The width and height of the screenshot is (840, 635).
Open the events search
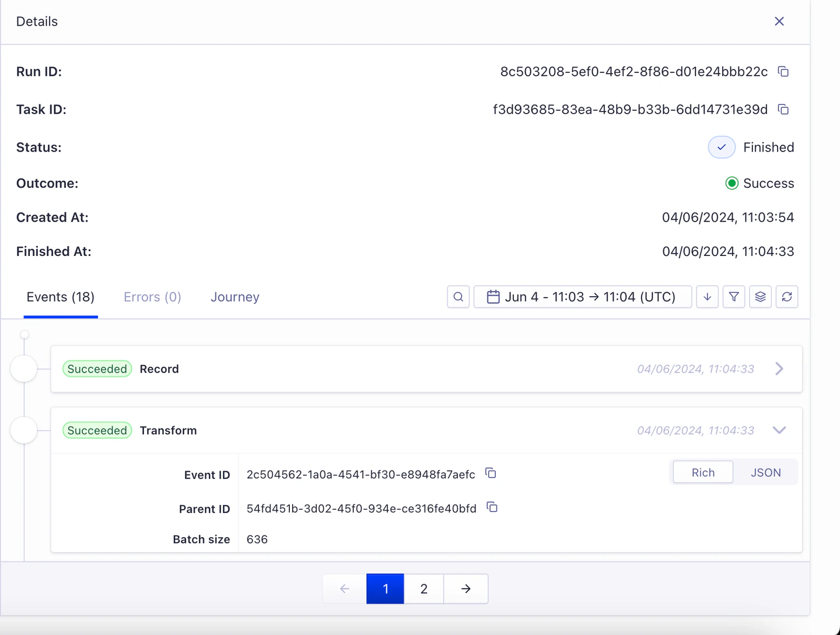tap(459, 297)
